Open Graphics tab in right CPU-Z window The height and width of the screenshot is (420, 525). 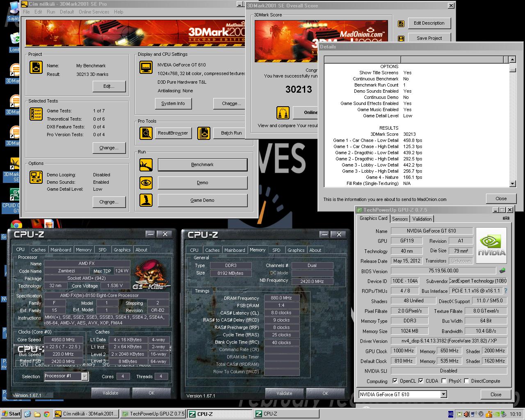tap(296, 250)
